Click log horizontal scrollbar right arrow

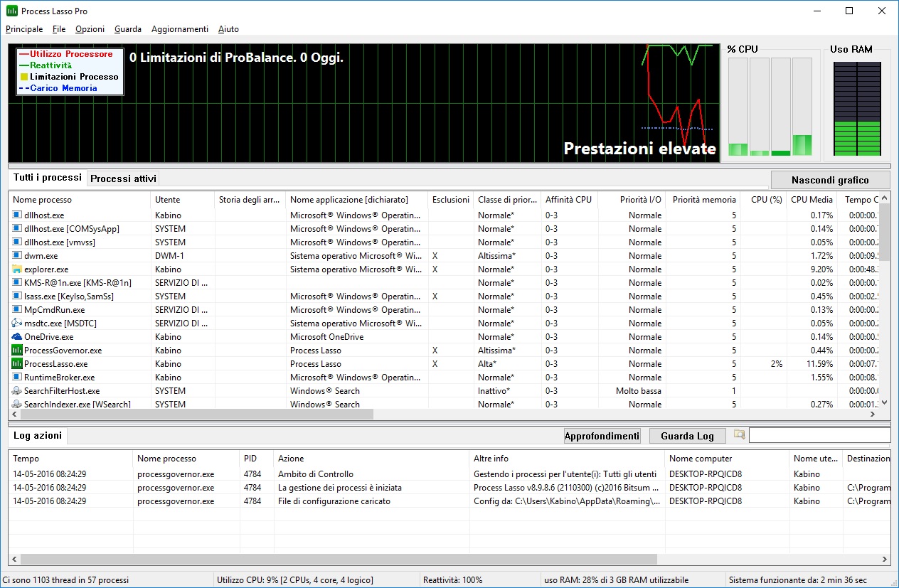pos(885,560)
